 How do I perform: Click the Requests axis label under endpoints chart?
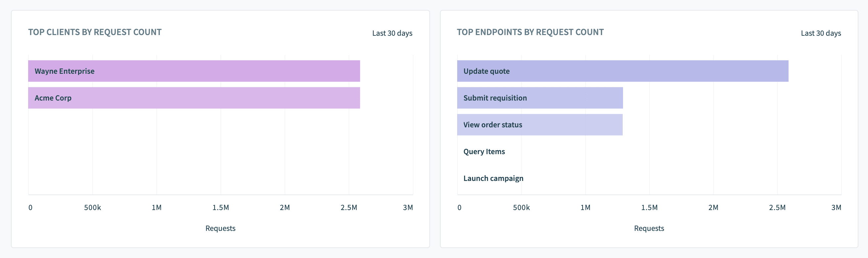click(649, 228)
